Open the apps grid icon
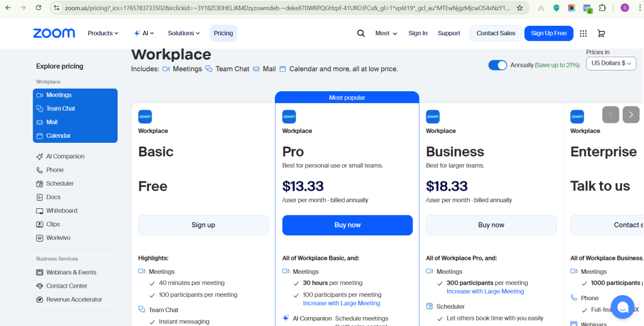 pos(583,33)
